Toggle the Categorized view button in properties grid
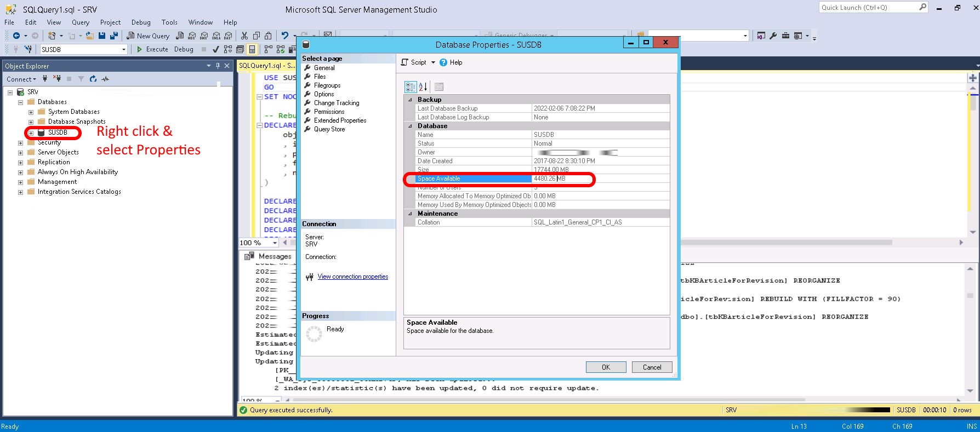This screenshot has width=980, height=432. coord(410,87)
